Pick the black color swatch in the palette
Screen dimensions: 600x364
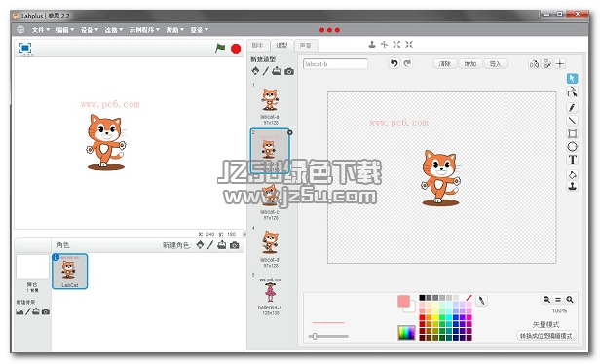pyautogui.click(x=422, y=298)
